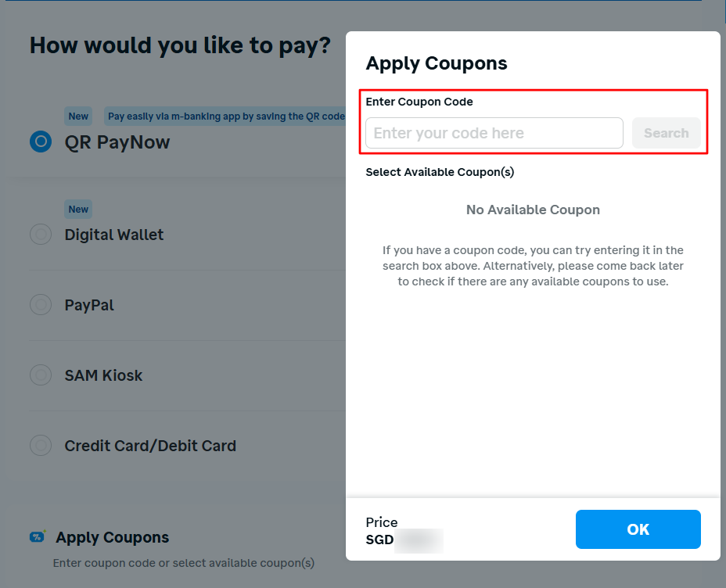The width and height of the screenshot is (726, 588).
Task: Click the No Available Coupon message
Action: 533,210
